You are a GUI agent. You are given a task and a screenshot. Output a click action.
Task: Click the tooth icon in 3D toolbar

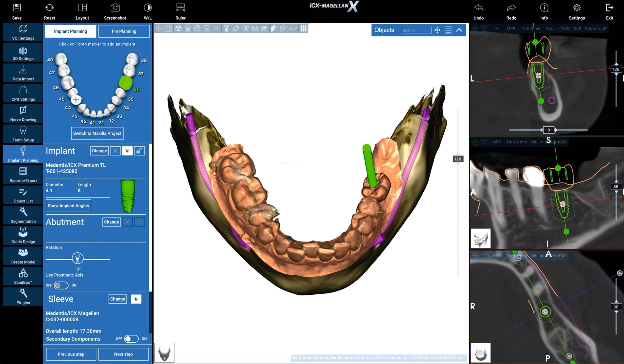tap(207, 29)
